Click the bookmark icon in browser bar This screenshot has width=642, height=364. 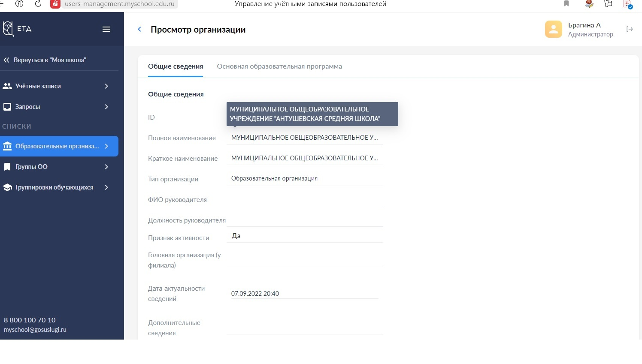[x=566, y=4]
